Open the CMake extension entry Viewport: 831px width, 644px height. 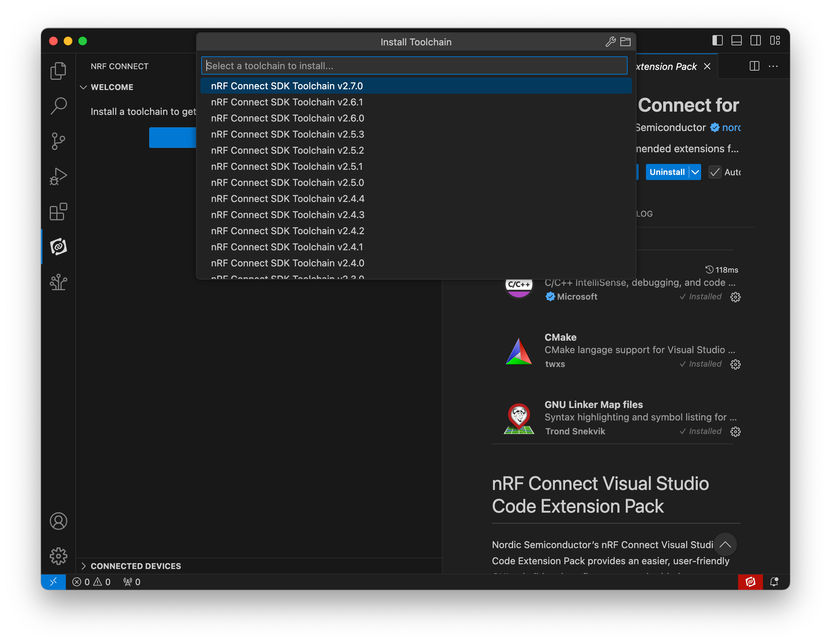[x=622, y=350]
